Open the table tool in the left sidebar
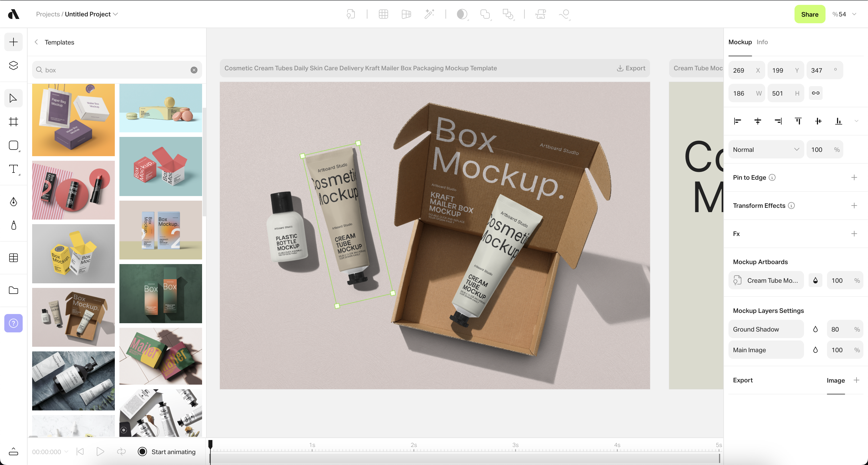This screenshot has width=868, height=465. (x=13, y=258)
